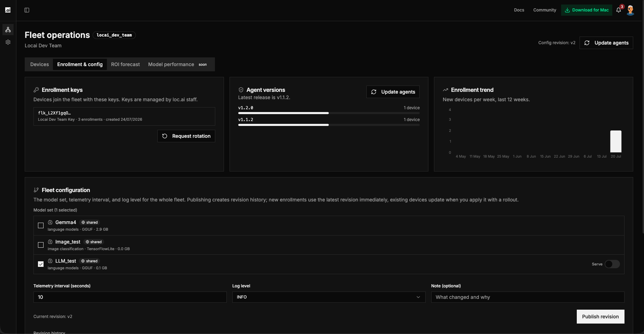Open the notifications bell

point(619,10)
